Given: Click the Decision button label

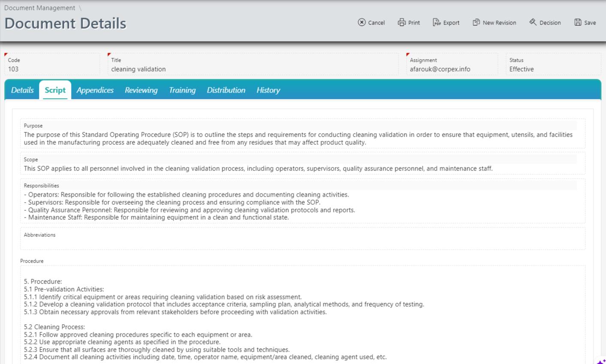Looking at the screenshot, I should click(x=550, y=23).
